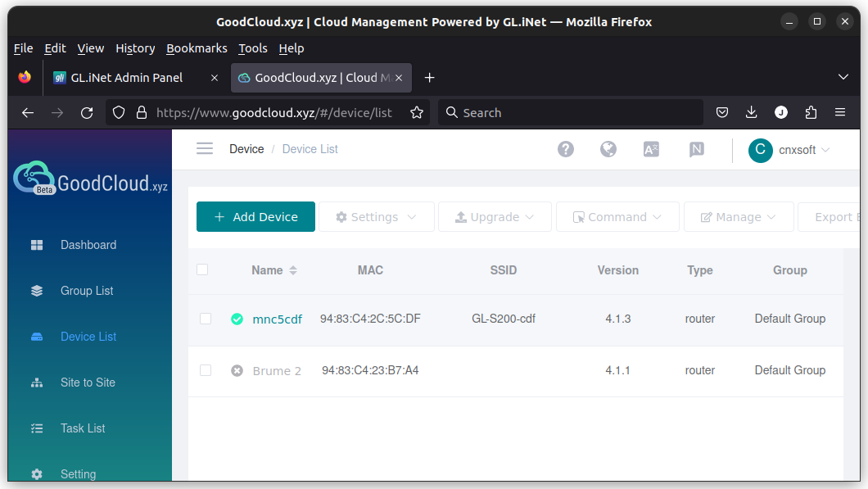Expand the Upgrade dropdown

tap(495, 217)
